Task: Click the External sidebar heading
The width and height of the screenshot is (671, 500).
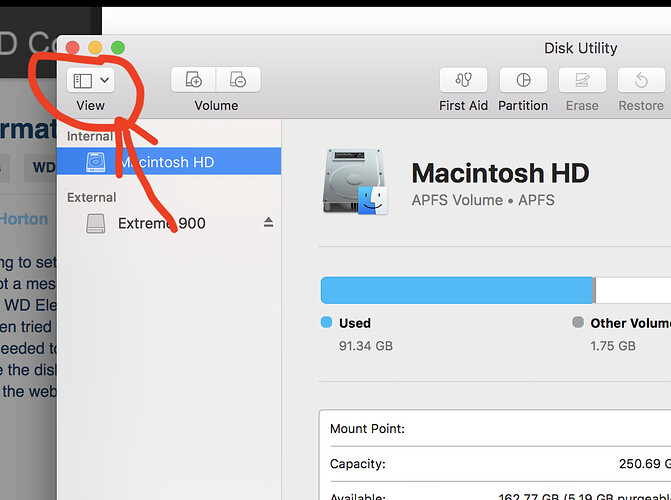Action: tap(92, 197)
